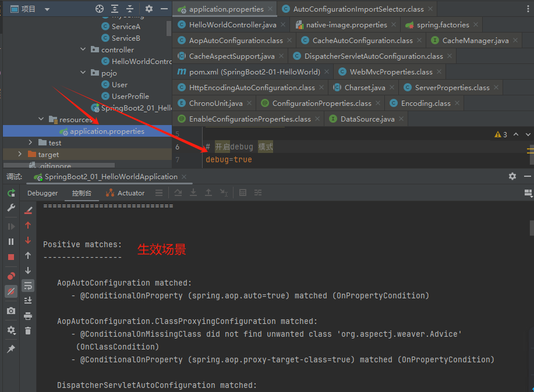View breakpoints red dots icon
534x392 pixels.
(11, 276)
